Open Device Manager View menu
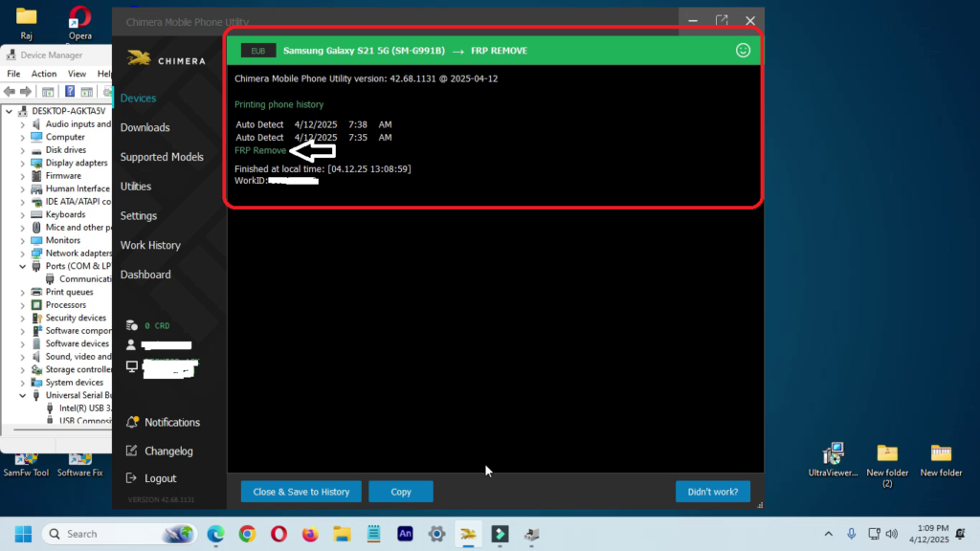The width and height of the screenshot is (980, 551). click(x=77, y=74)
